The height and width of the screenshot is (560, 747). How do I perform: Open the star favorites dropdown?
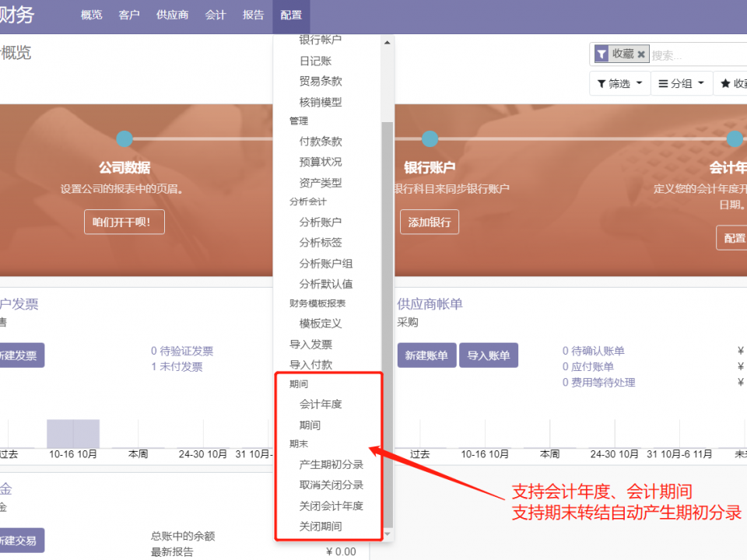733,83
